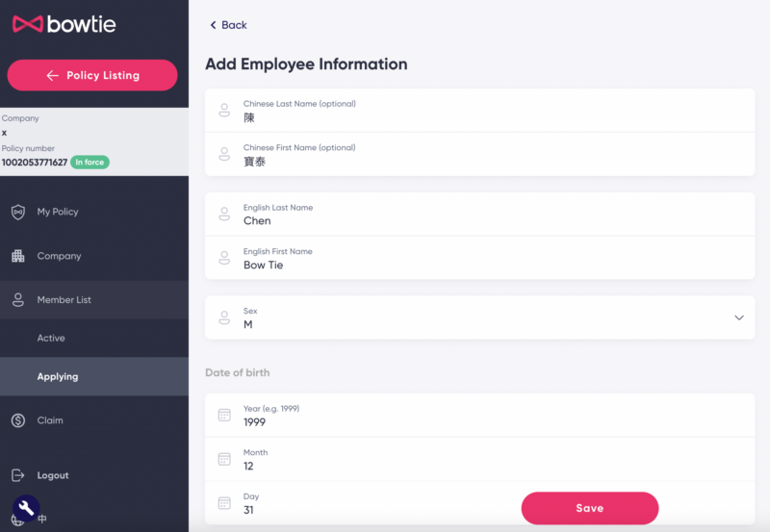
Task: Click the Logout arrow icon
Action: pos(17,475)
